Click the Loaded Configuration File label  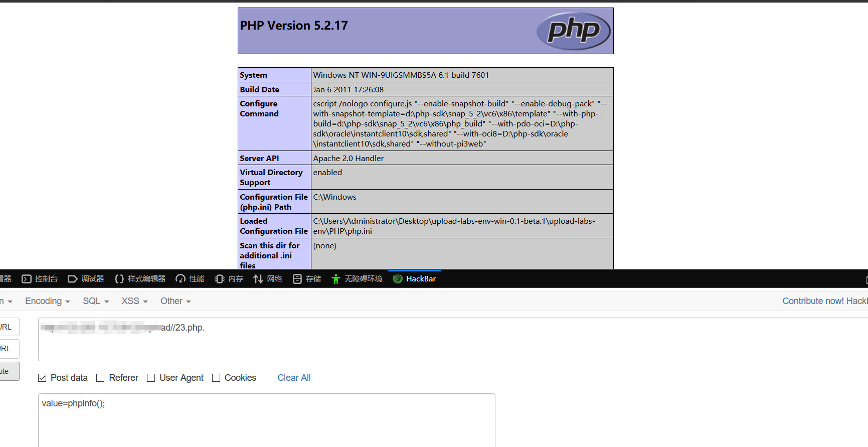(x=274, y=226)
